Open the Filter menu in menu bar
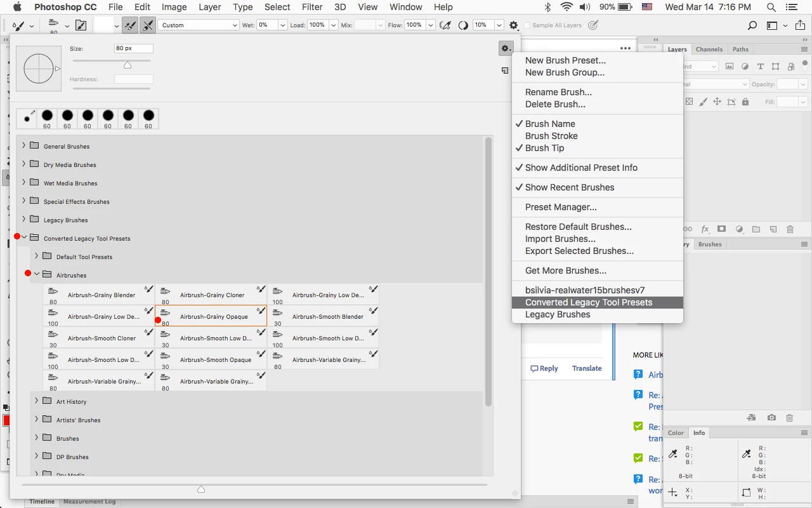Image resolution: width=812 pixels, height=508 pixels. tap(312, 7)
